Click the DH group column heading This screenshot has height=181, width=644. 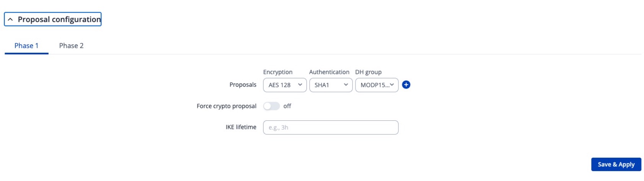(368, 72)
